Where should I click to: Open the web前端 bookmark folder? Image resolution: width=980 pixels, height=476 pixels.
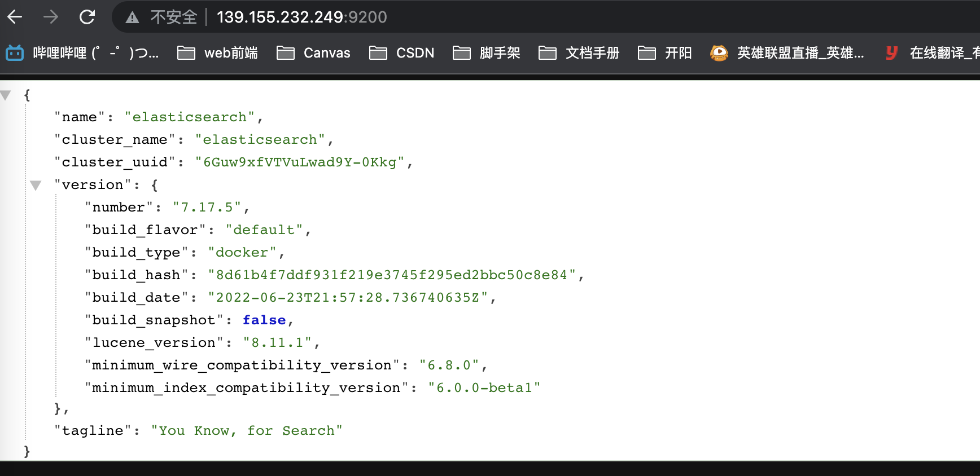(x=217, y=53)
